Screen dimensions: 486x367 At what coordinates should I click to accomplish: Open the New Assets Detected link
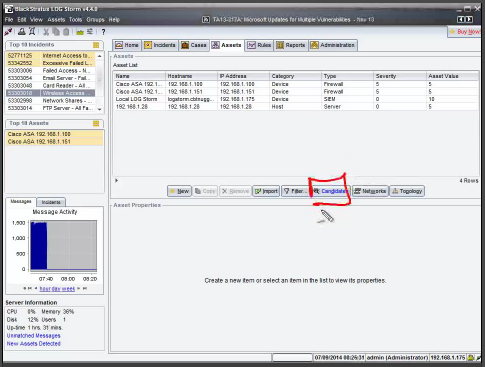[34, 344]
